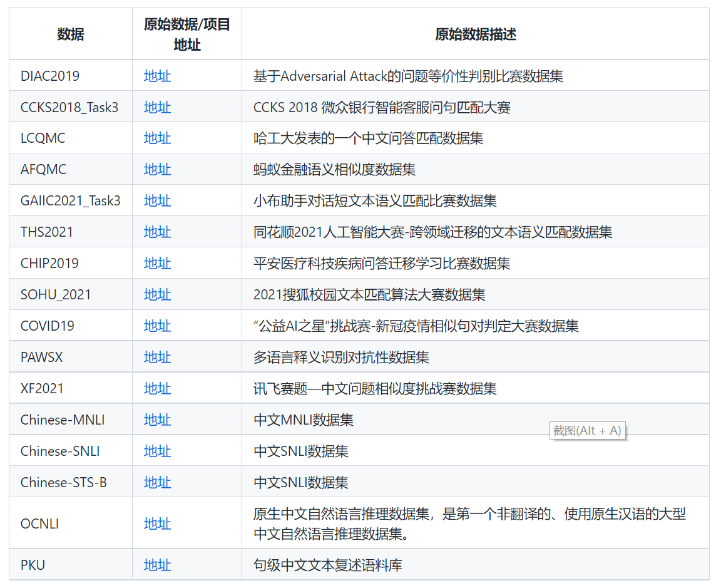Open the 地址 link for Chinese-STS-B
This screenshot has height=588, width=721.
157,482
